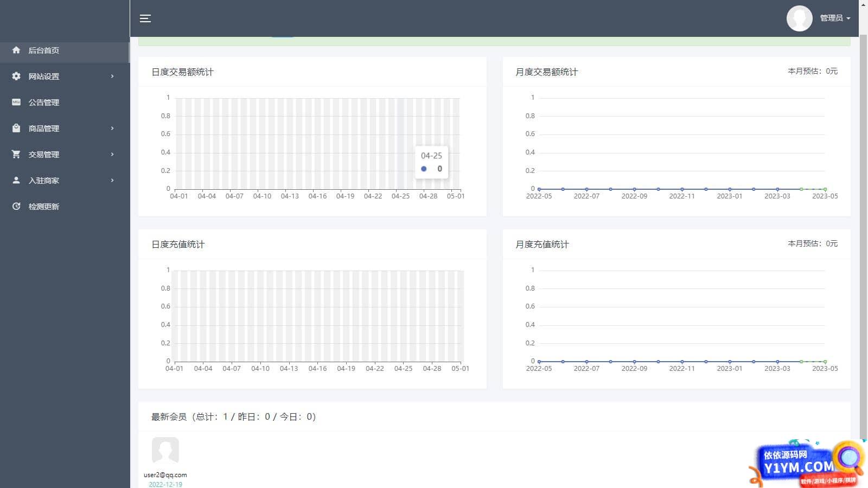Screen dimensions: 868x488
Task: Click the 2022-12-19 registration date
Action: tap(165, 484)
